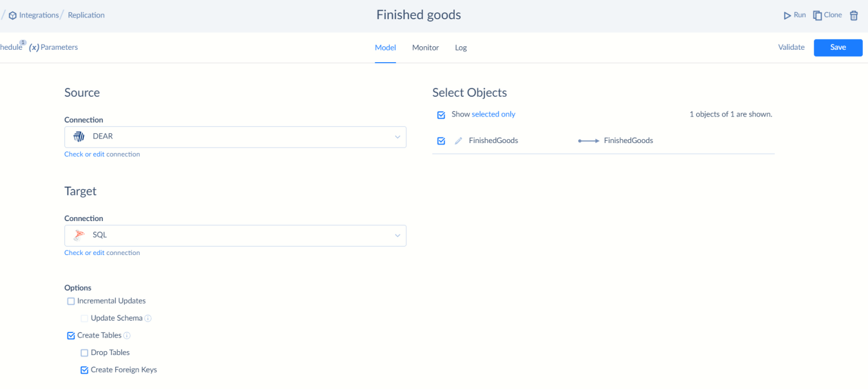Image resolution: width=868 pixels, height=389 pixels.
Task: Deselect the FinishedGoods object checkbox
Action: tap(441, 140)
